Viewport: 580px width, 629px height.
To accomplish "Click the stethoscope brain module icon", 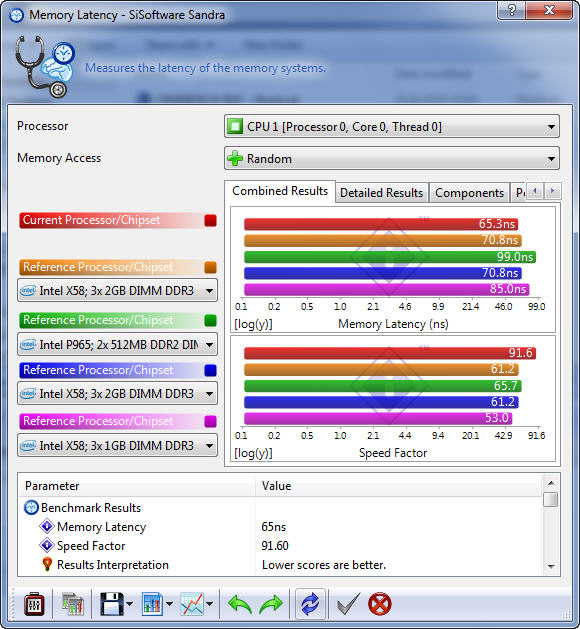I will (45, 67).
